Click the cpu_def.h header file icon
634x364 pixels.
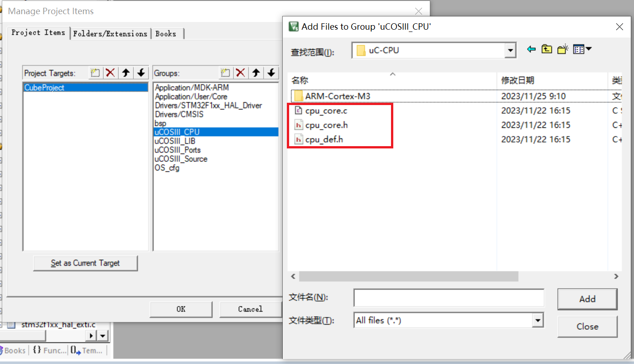click(298, 139)
